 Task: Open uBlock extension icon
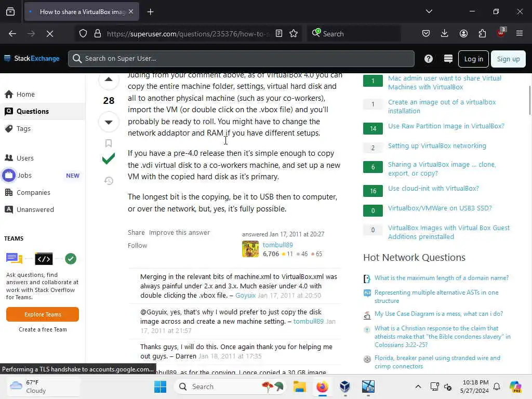pyautogui.click(x=501, y=33)
